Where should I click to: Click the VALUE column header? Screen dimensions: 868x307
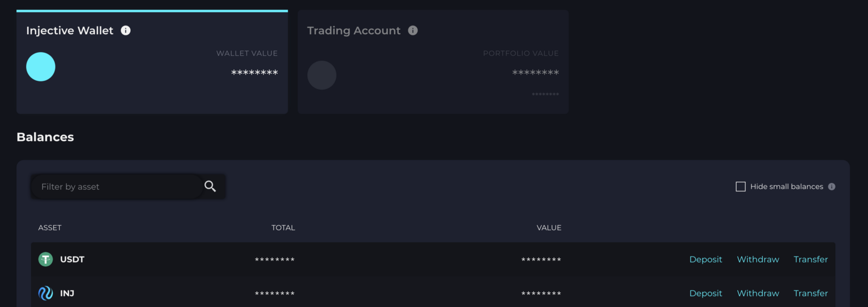(549, 228)
